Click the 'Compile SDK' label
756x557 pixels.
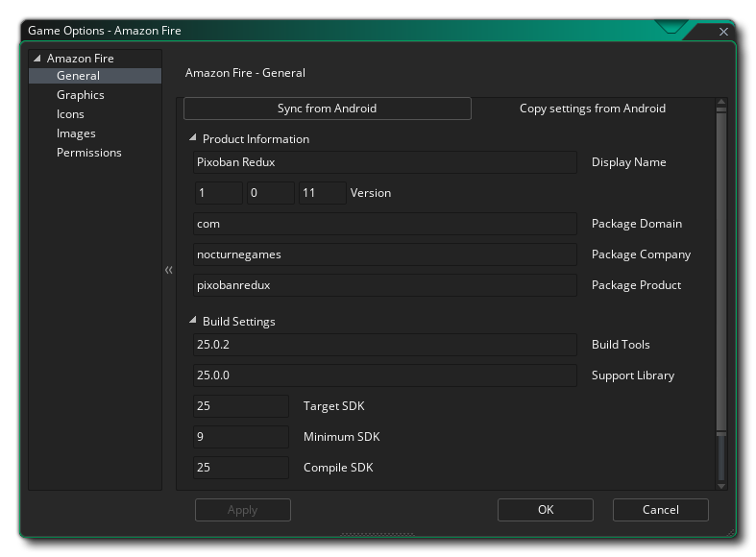click(x=338, y=468)
